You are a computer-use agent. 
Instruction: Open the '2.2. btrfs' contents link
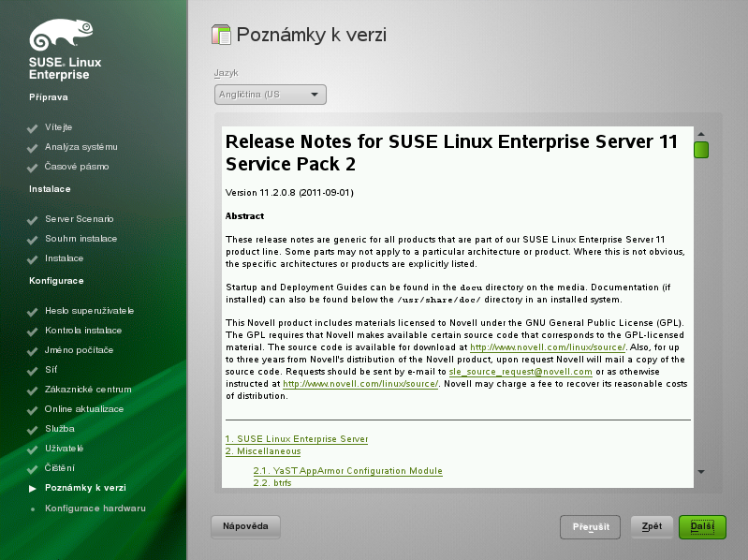[272, 482]
